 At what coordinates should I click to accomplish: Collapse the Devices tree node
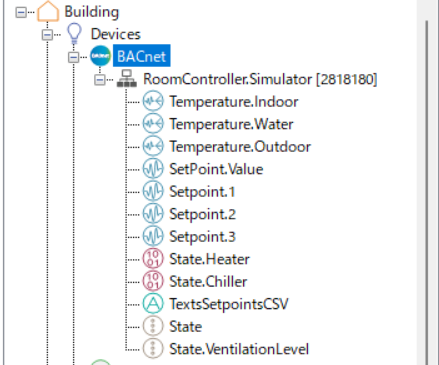tap(47, 35)
